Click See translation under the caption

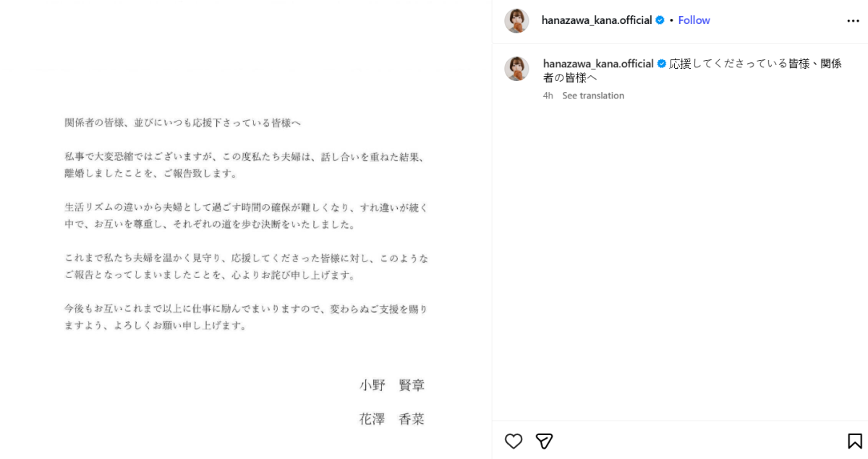[x=592, y=96]
